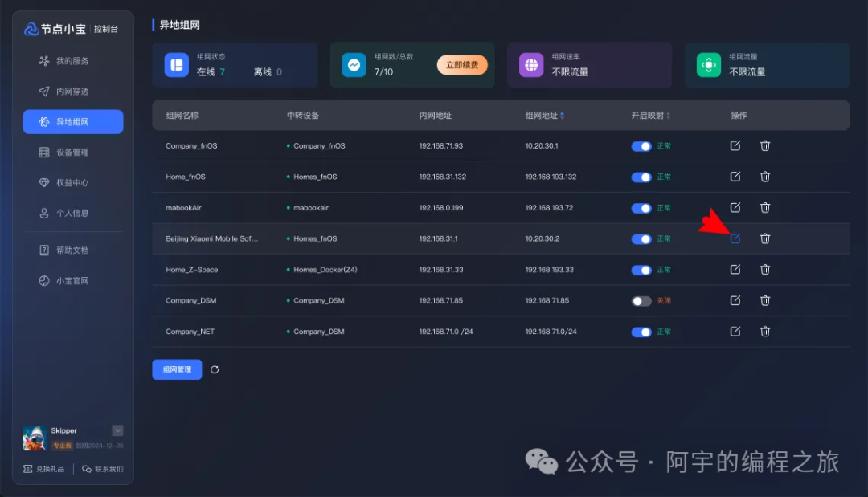Image resolution: width=868 pixels, height=497 pixels.
Task: Click the 立即续费 renew button
Action: coord(462,65)
